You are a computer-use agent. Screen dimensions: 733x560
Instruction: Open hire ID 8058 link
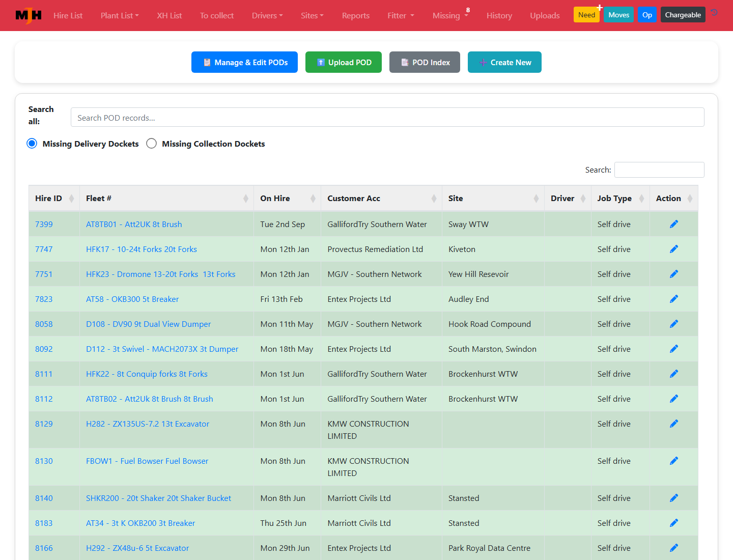coord(44,324)
